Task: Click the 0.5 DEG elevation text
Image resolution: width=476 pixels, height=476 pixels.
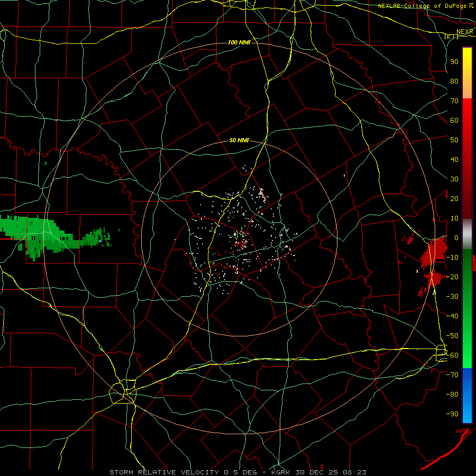Action: click(240, 472)
